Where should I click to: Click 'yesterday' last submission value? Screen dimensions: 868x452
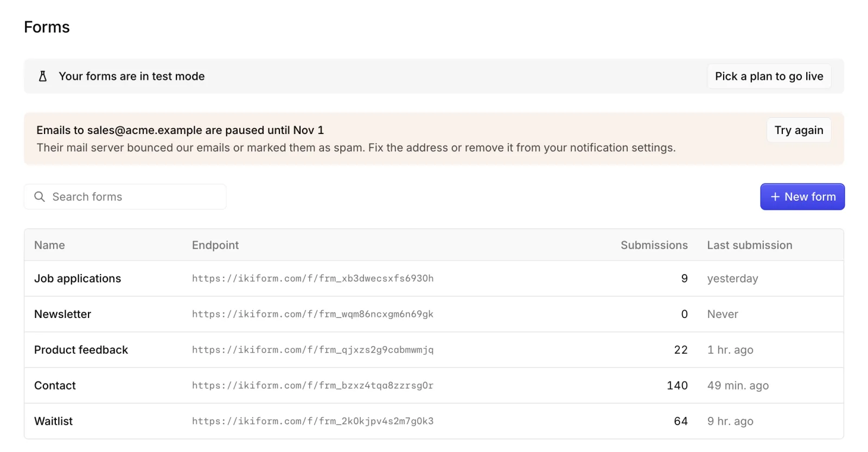(732, 279)
